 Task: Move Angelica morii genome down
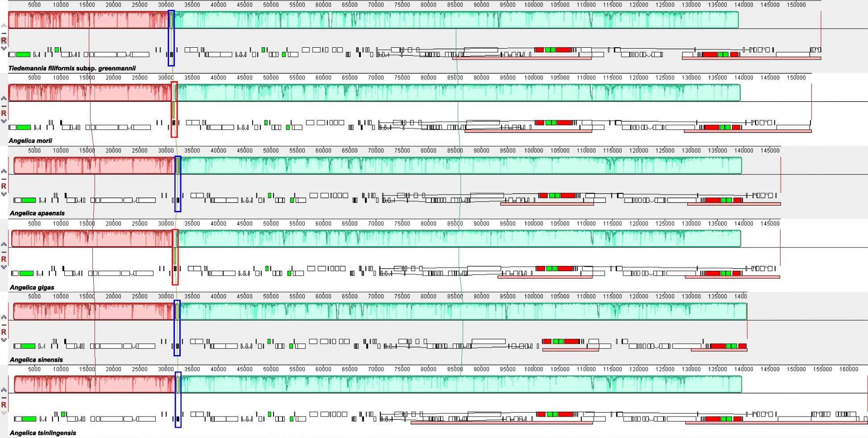point(4,121)
